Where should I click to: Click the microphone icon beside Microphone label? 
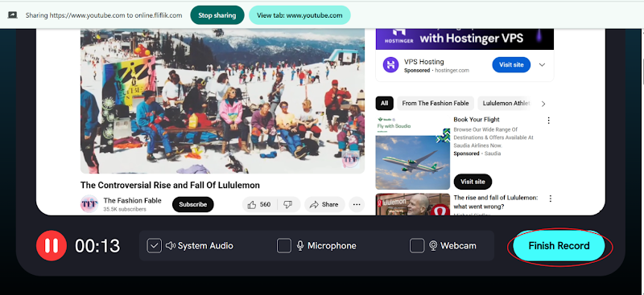point(300,246)
